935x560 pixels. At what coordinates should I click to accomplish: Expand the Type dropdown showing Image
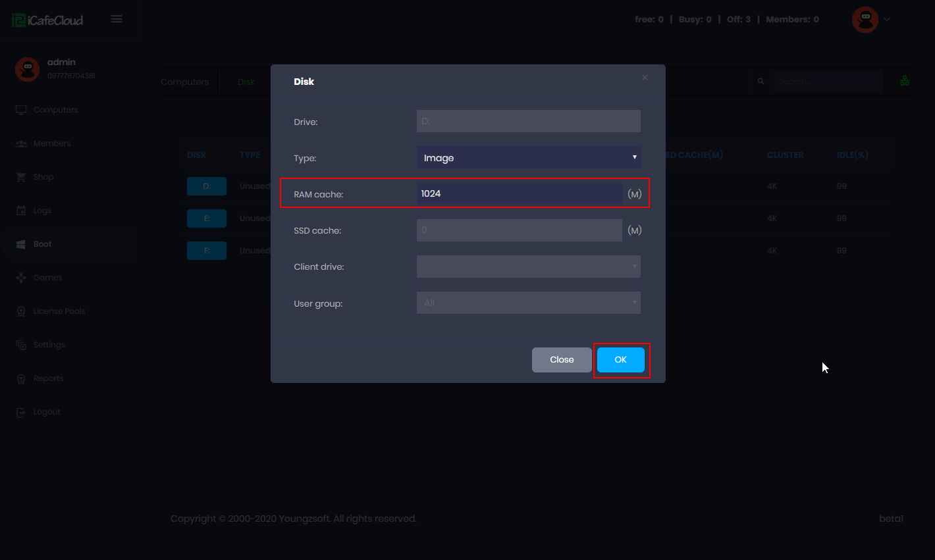click(x=528, y=158)
